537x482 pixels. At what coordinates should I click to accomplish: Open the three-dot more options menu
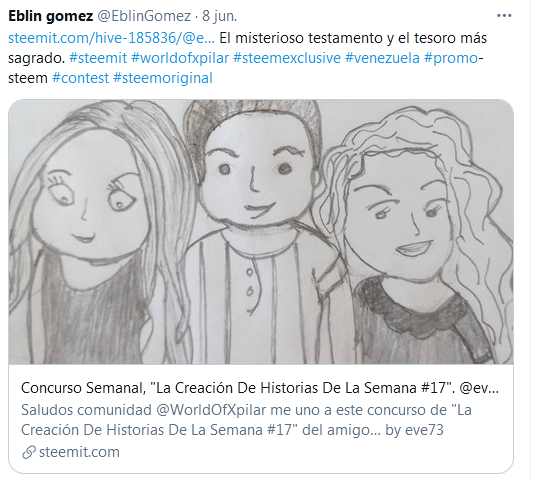point(504,16)
